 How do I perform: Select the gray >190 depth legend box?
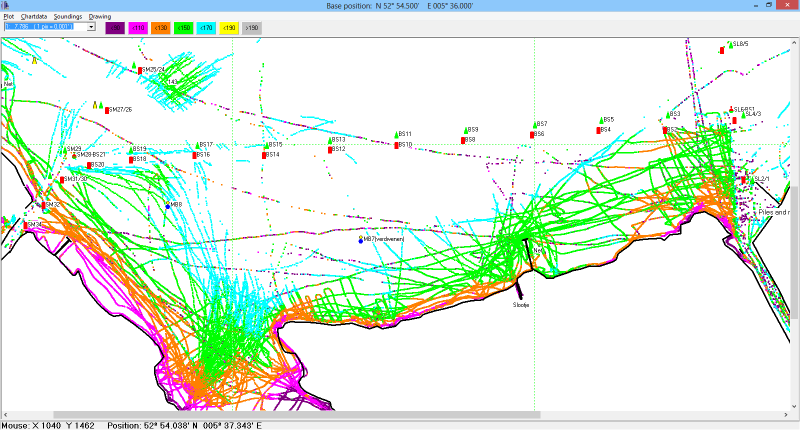(x=250, y=27)
